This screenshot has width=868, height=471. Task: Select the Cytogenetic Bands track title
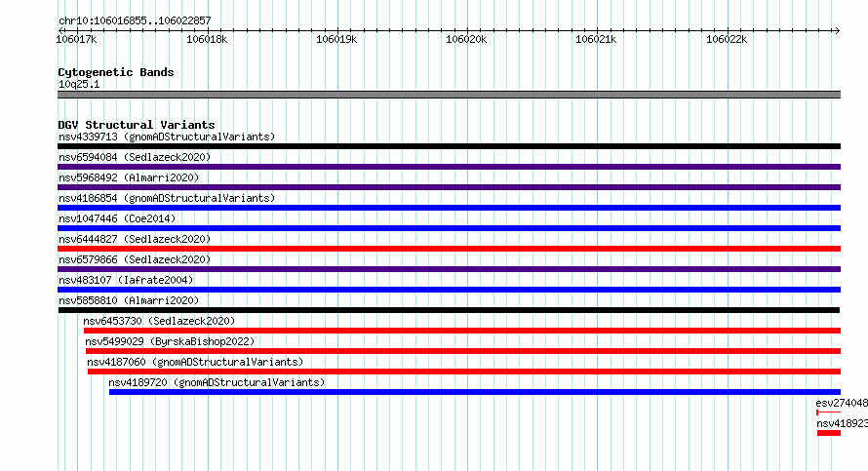116,72
